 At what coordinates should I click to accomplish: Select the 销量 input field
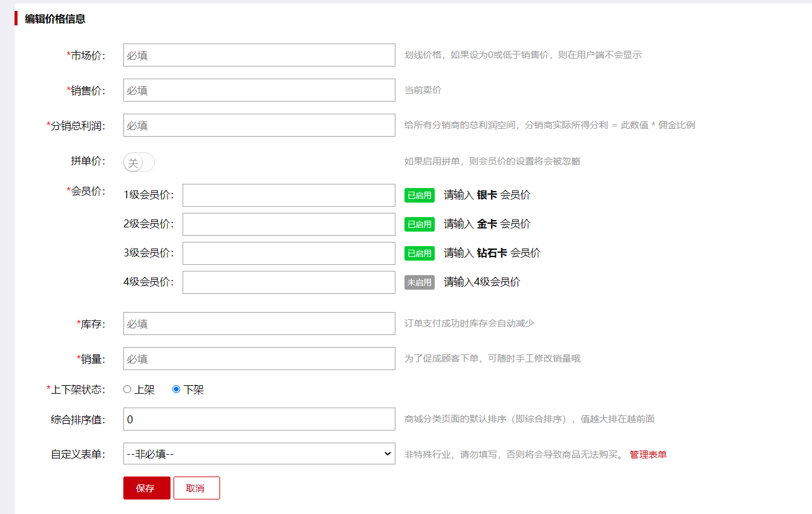tap(259, 359)
